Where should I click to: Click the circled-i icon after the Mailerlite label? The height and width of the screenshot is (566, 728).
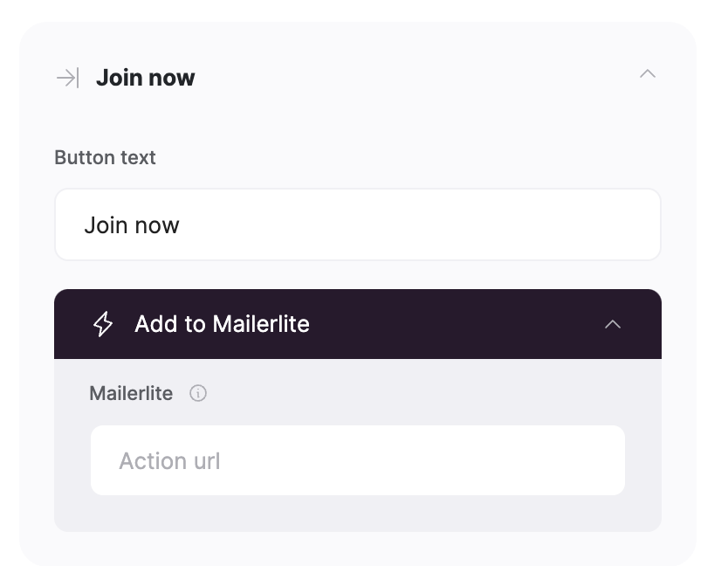198,393
